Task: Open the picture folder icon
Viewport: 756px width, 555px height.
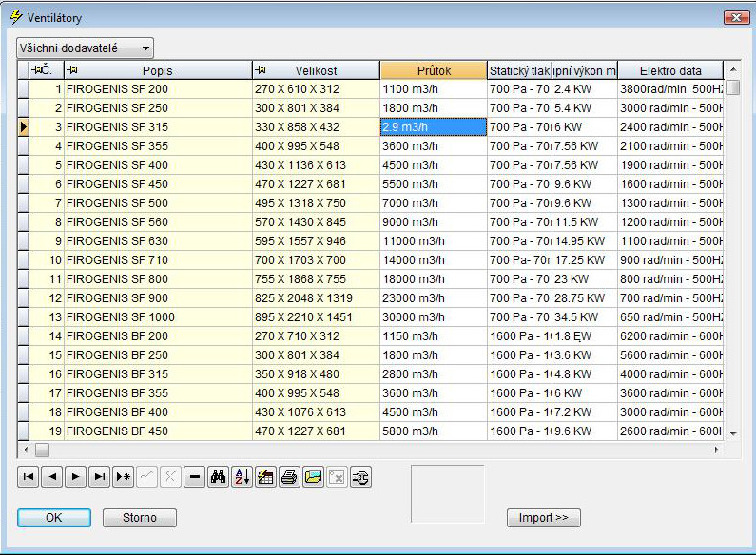Action: tap(313, 477)
